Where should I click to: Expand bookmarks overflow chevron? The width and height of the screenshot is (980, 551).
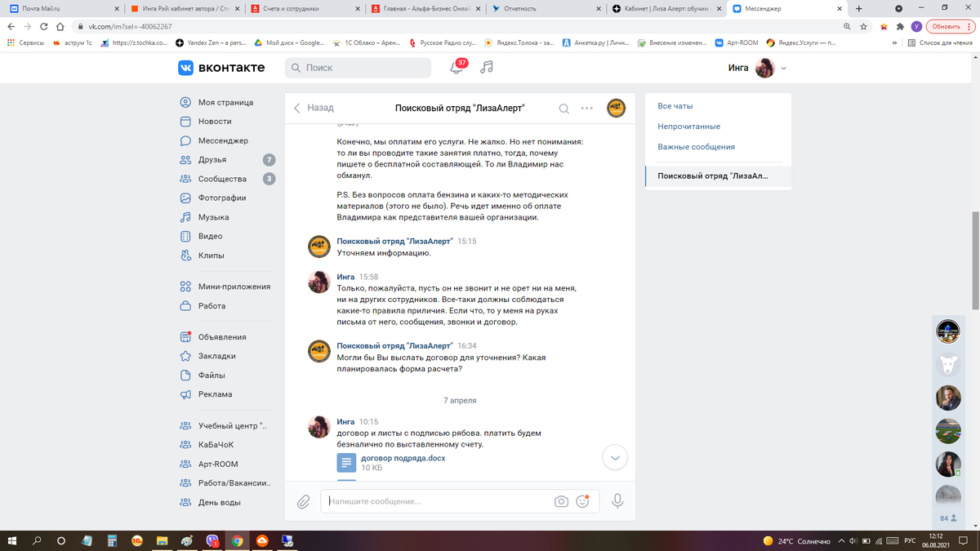[894, 42]
